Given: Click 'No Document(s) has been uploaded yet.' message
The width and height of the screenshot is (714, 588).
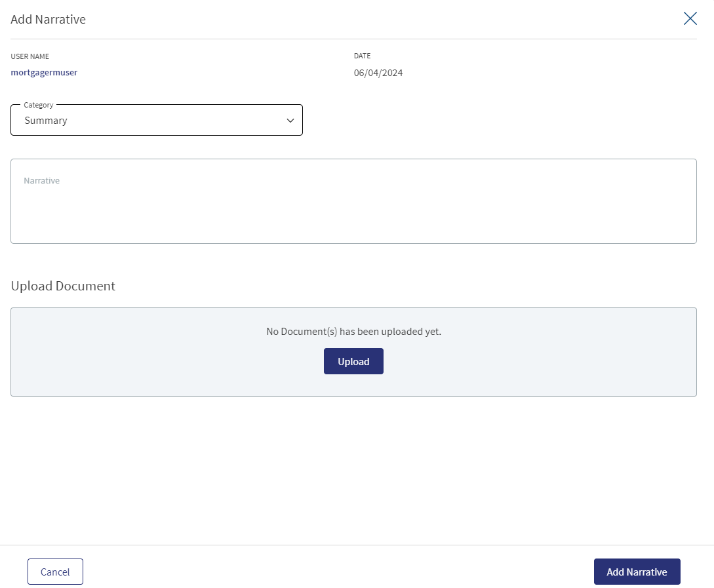Looking at the screenshot, I should click(354, 331).
